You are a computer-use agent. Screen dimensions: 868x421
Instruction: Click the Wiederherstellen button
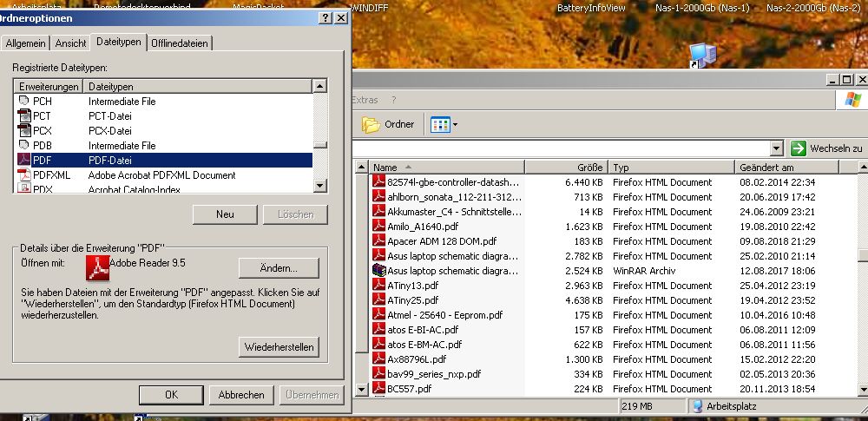click(279, 347)
